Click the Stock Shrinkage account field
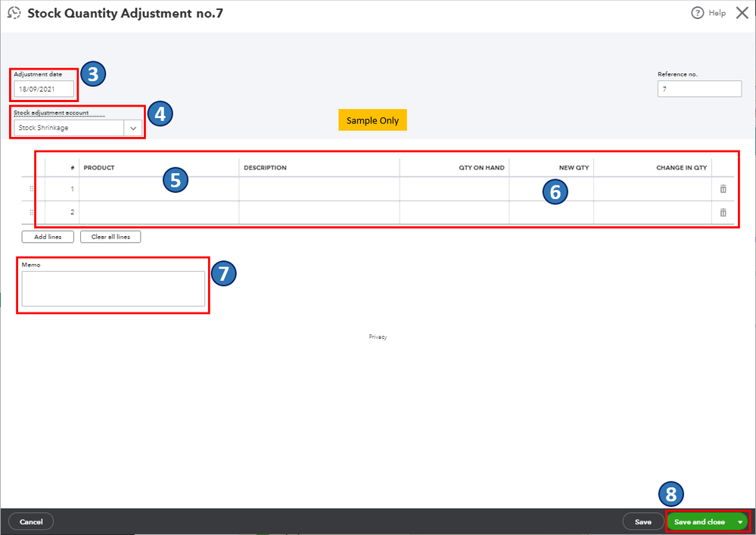Screen dimensions: 756x535 pos(69,128)
